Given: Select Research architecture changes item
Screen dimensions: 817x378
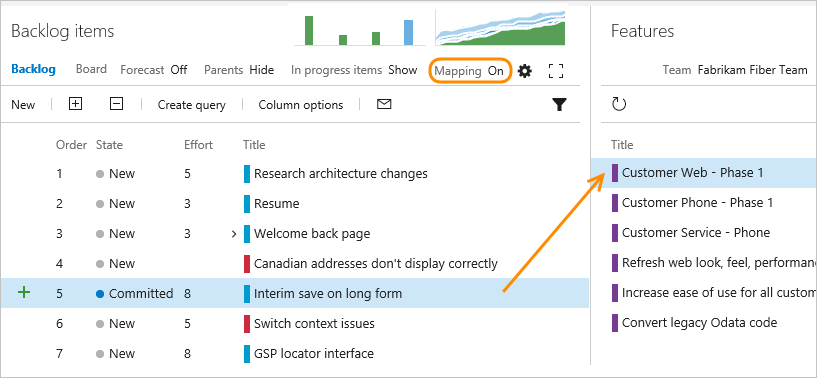Looking at the screenshot, I should [x=341, y=174].
